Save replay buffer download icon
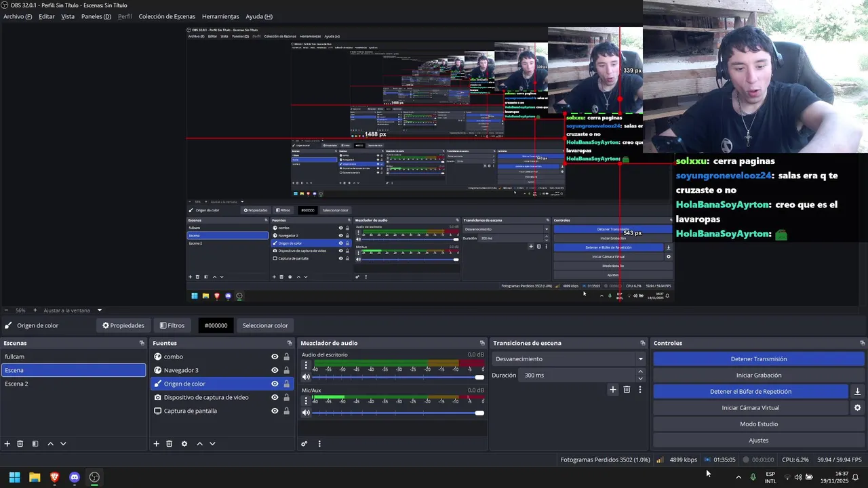The image size is (868, 488). [857, 392]
